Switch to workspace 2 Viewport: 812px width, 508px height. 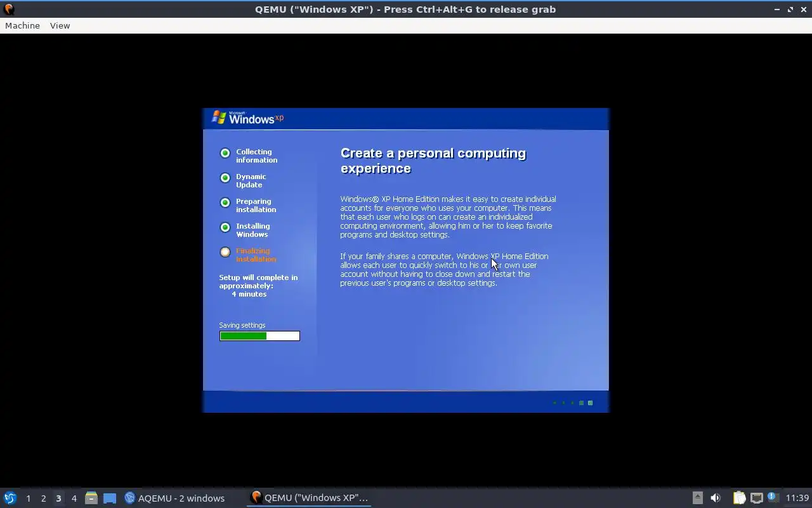(x=43, y=498)
